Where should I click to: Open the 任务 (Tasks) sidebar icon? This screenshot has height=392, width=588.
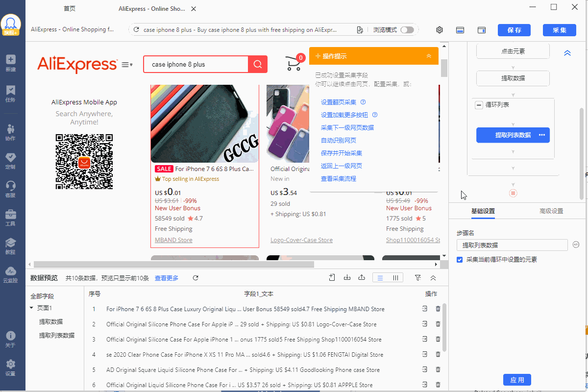tap(11, 94)
